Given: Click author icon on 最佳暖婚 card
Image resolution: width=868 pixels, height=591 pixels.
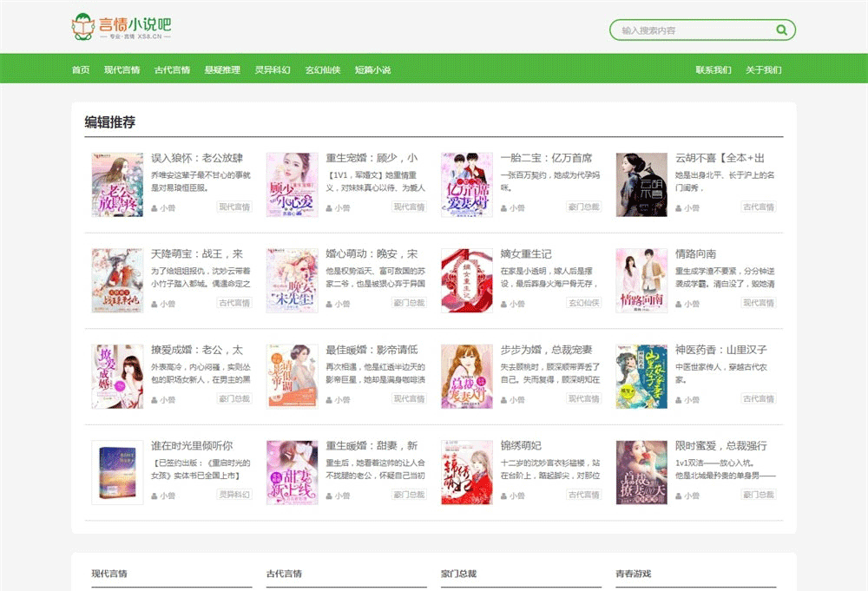Looking at the screenshot, I should (x=329, y=400).
